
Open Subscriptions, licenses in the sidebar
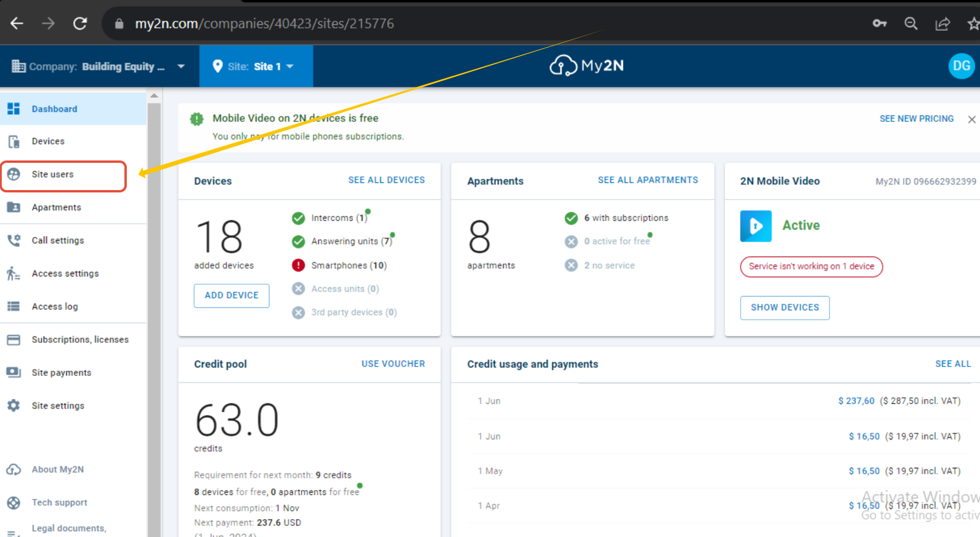[73, 340]
